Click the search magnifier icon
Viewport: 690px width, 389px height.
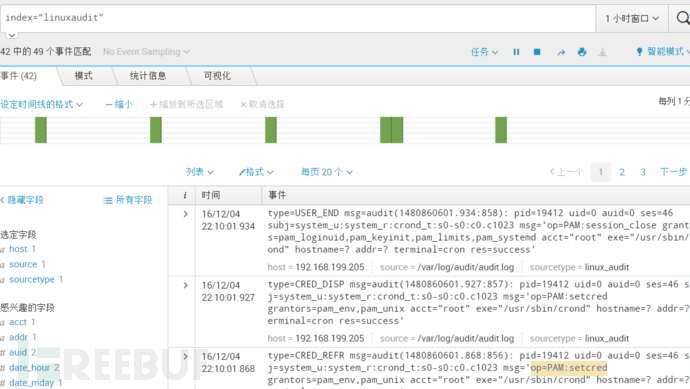(x=682, y=18)
